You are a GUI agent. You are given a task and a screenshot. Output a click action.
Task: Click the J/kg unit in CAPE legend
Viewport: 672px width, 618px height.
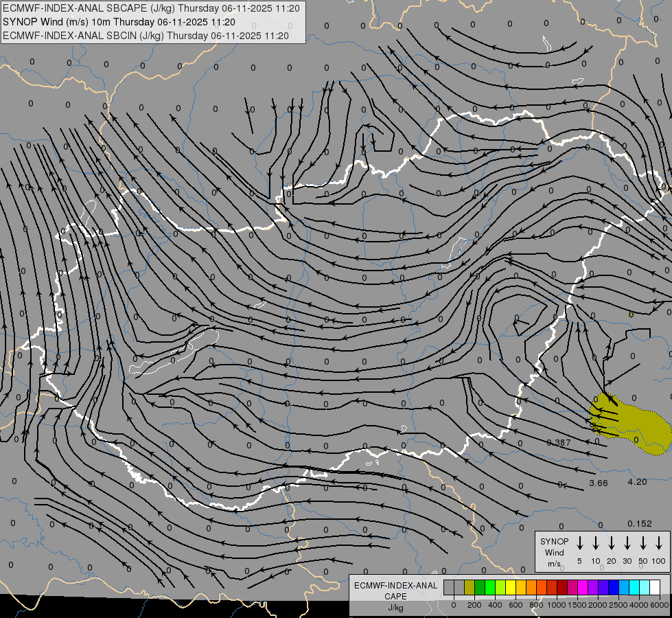click(395, 608)
